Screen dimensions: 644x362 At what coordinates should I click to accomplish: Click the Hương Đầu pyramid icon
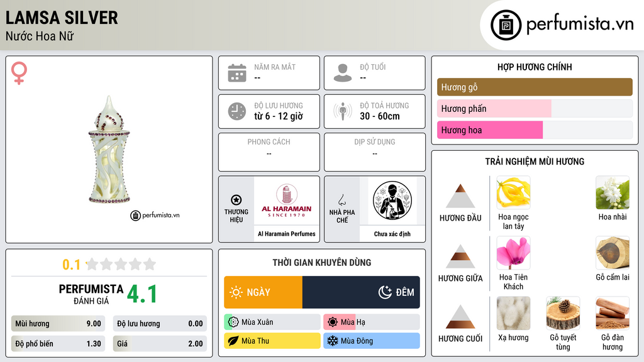(x=460, y=196)
